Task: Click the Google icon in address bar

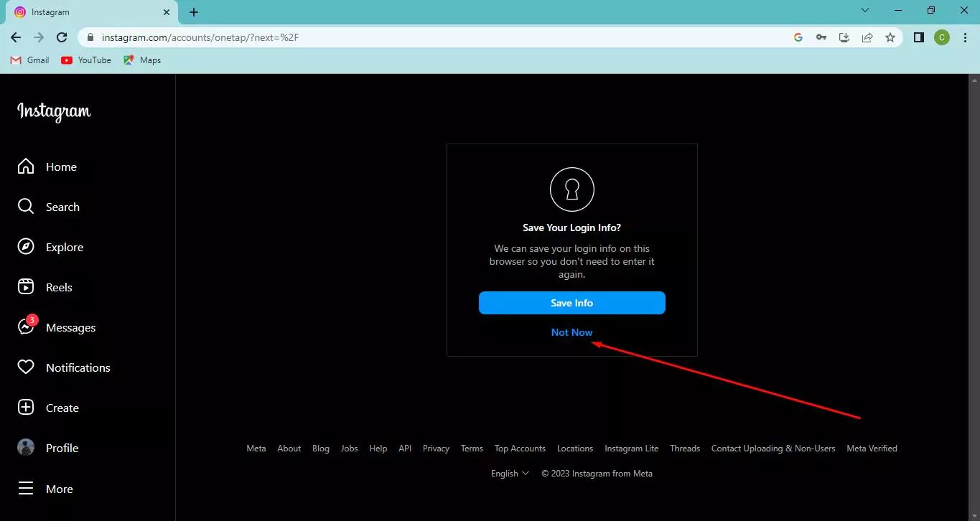Action: click(798, 37)
